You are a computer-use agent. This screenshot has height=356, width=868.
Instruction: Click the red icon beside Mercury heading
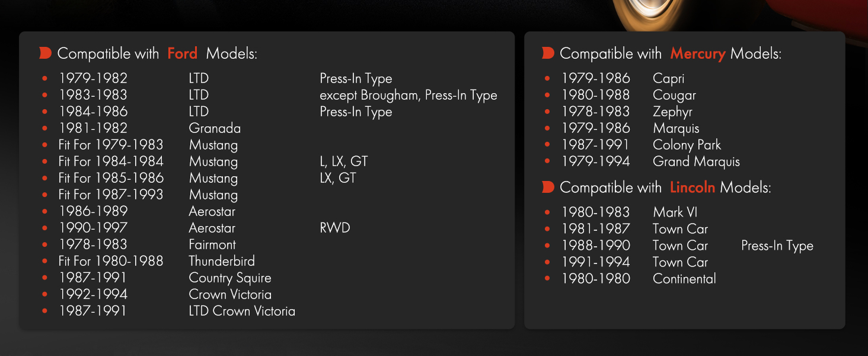point(548,53)
